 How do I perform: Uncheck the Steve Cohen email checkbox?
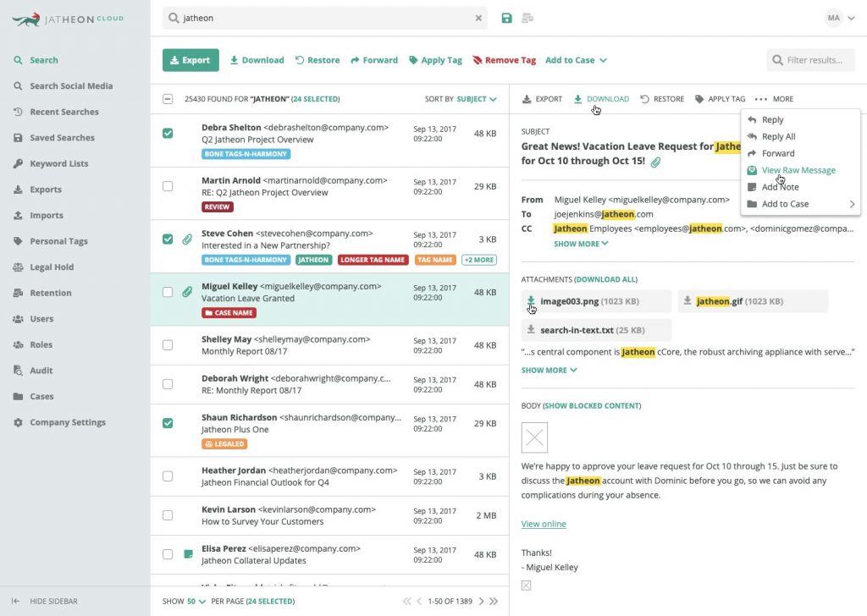[168, 239]
